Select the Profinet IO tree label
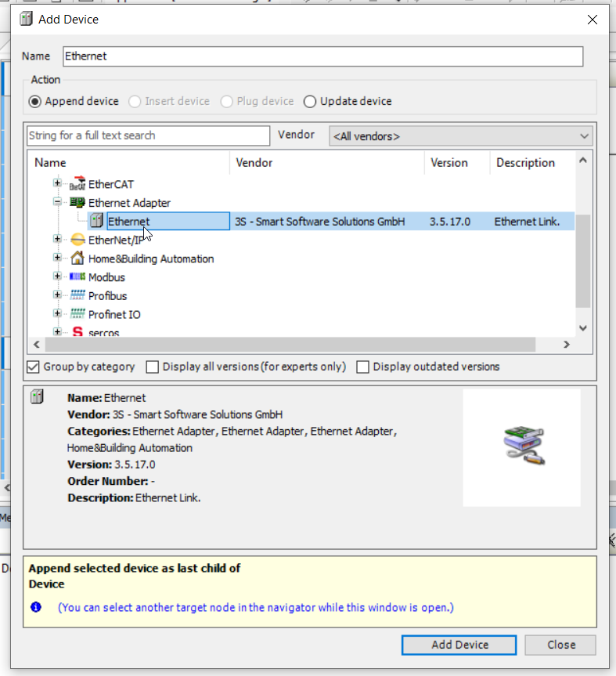This screenshot has height=676, width=616. click(x=114, y=314)
